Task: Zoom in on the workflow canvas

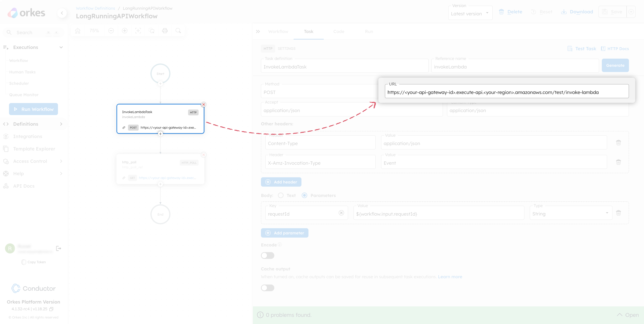Action: (x=124, y=31)
